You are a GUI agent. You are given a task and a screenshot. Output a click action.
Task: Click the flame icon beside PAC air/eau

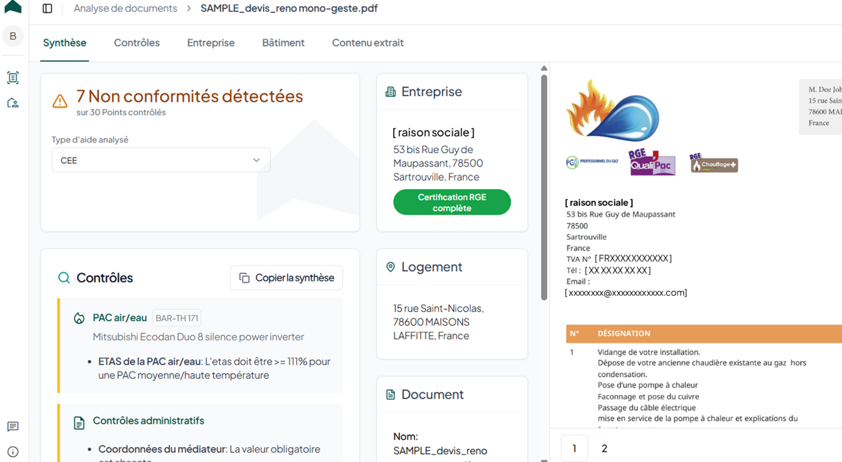(x=79, y=318)
